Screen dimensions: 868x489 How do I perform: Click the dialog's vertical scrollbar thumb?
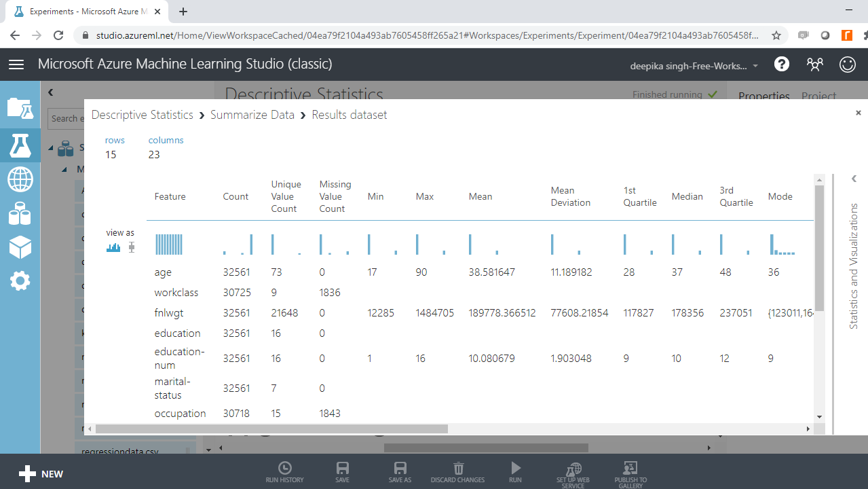[819, 247]
